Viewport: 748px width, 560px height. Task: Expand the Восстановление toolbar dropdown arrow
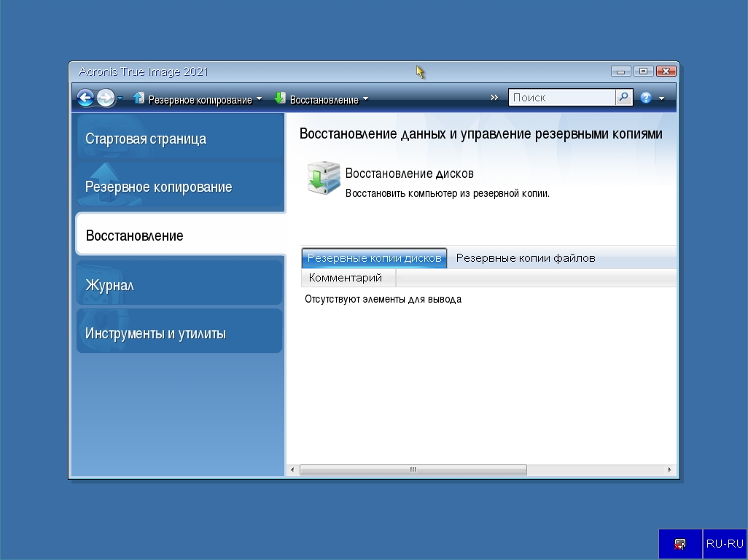365,99
